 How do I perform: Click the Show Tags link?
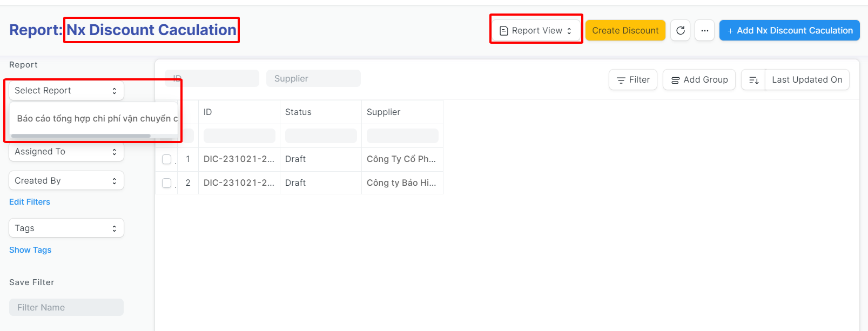(x=30, y=250)
